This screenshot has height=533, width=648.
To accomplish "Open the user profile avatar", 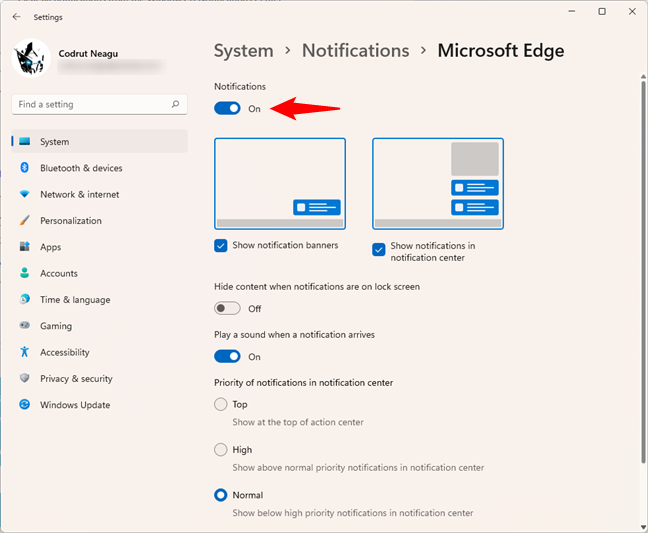I will (x=31, y=58).
